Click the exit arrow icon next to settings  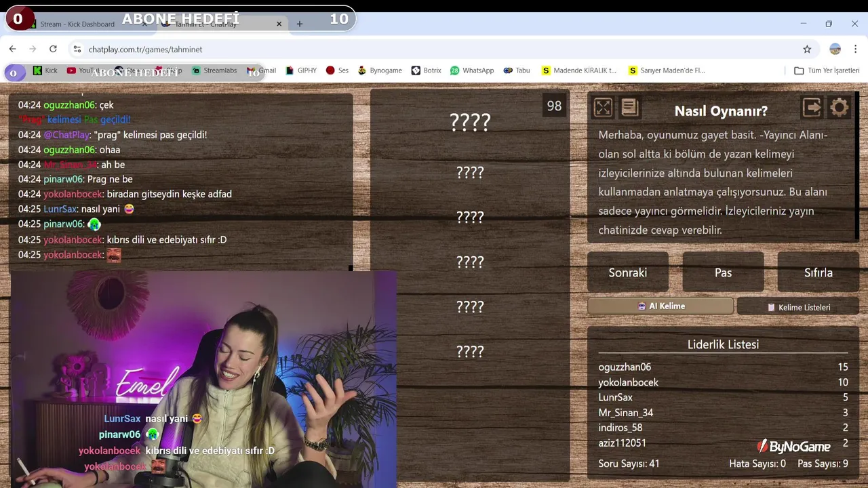(812, 107)
